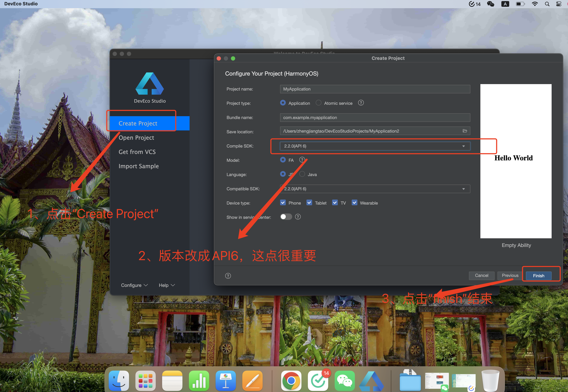Select Open Project in the welcome sidebar
Image resolution: width=568 pixels, height=392 pixels.
click(149, 138)
